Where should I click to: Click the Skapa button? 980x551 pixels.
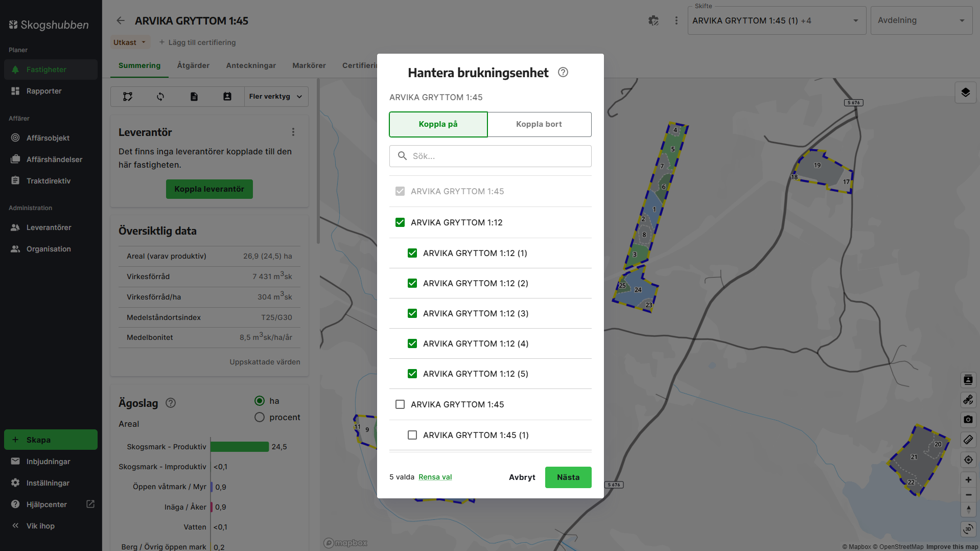click(51, 440)
